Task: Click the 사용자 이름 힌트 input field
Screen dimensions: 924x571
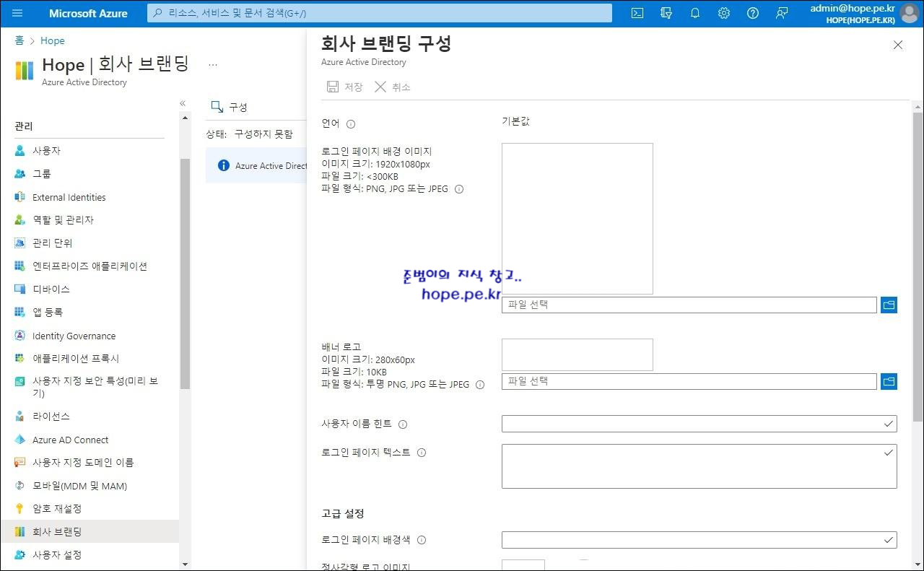Action: point(699,424)
